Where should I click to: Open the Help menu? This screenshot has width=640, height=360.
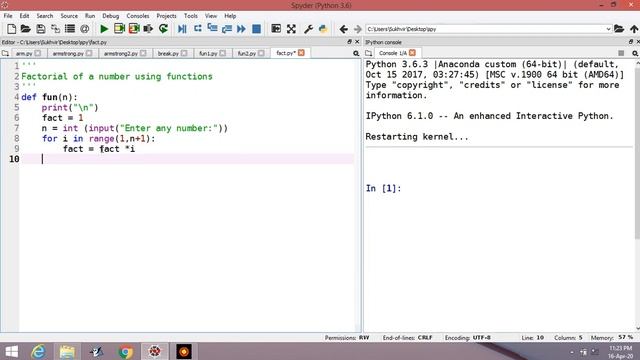(x=230, y=16)
